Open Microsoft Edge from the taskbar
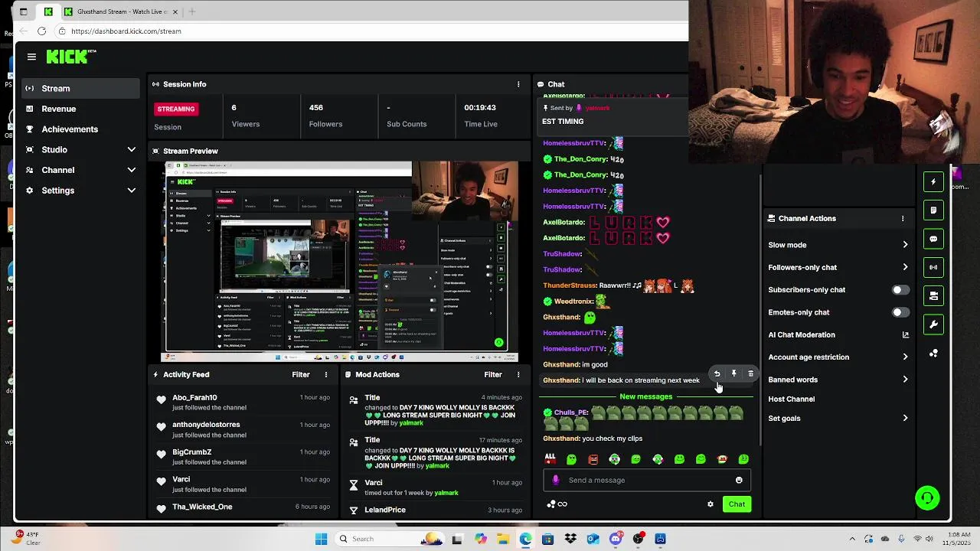Viewport: 980px width, 551px height. pyautogui.click(x=525, y=539)
